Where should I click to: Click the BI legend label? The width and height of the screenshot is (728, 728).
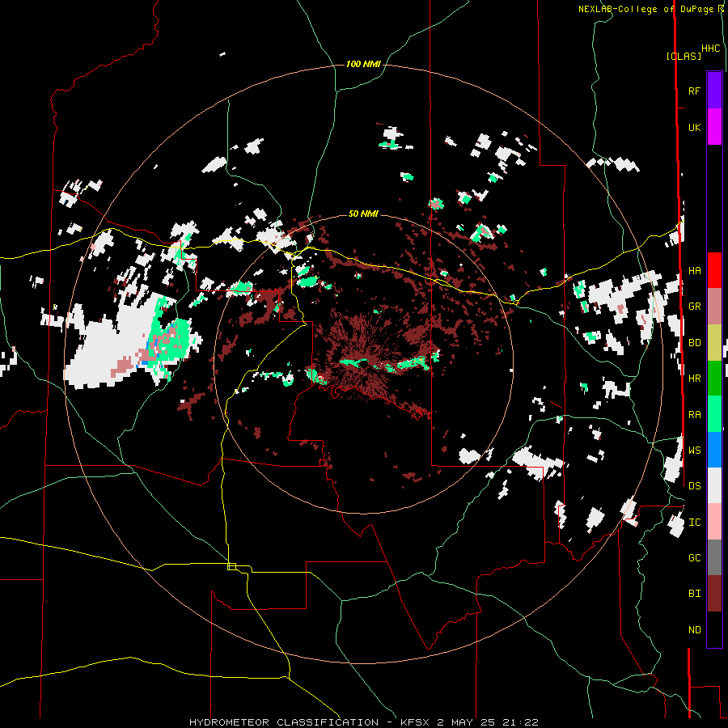(694, 594)
